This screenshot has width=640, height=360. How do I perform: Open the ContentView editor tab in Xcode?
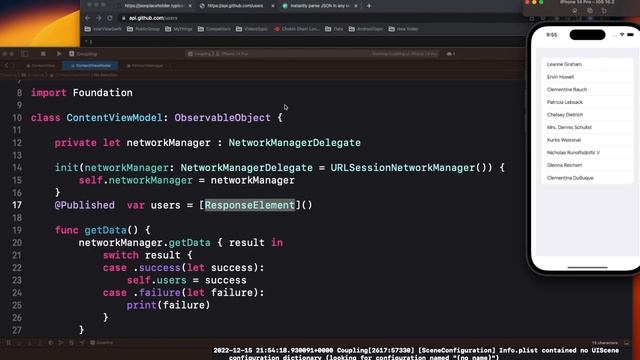(40, 66)
